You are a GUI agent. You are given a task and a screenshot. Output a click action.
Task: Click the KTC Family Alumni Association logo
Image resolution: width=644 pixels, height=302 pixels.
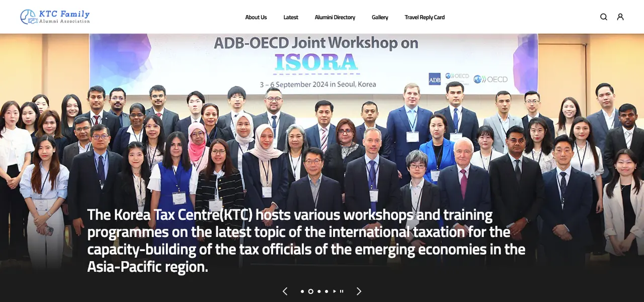pyautogui.click(x=55, y=17)
